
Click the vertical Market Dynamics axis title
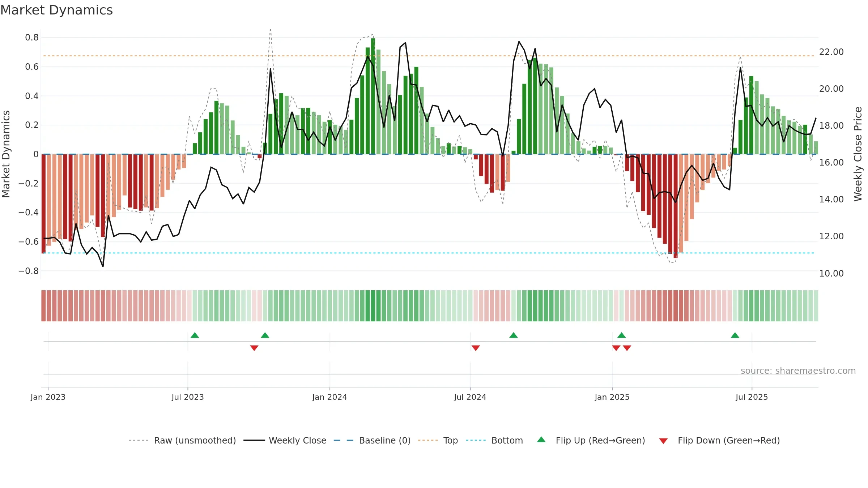point(6,154)
